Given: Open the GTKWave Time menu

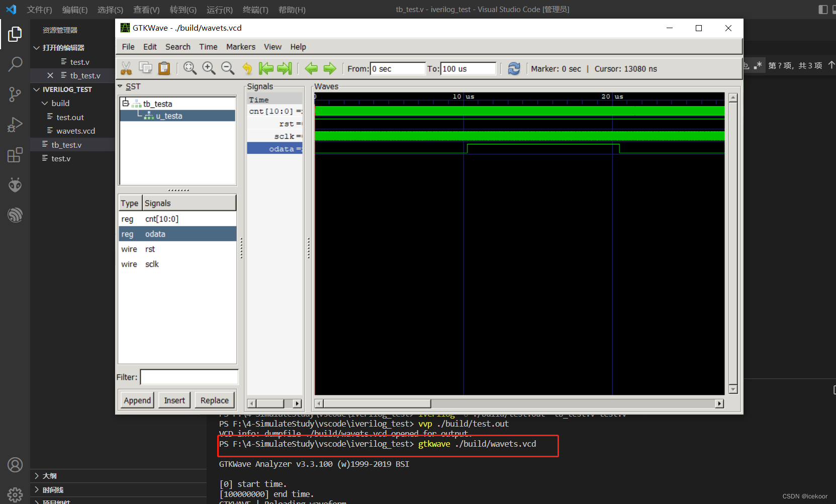Looking at the screenshot, I should coord(208,47).
